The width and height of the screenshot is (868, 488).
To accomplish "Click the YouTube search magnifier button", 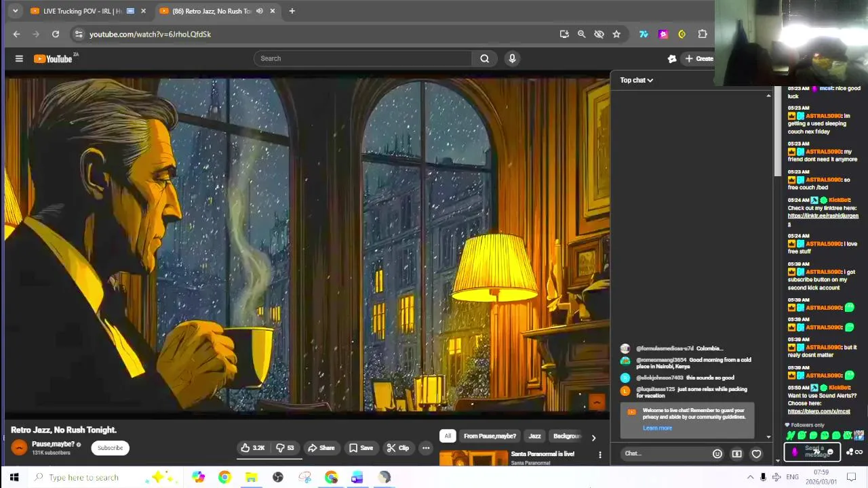I will pyautogui.click(x=484, y=58).
